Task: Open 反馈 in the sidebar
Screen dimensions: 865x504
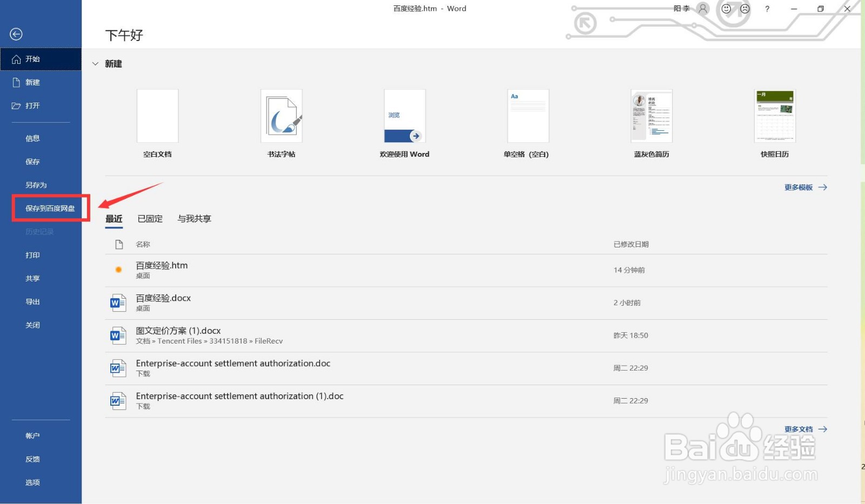Action: coord(32,459)
